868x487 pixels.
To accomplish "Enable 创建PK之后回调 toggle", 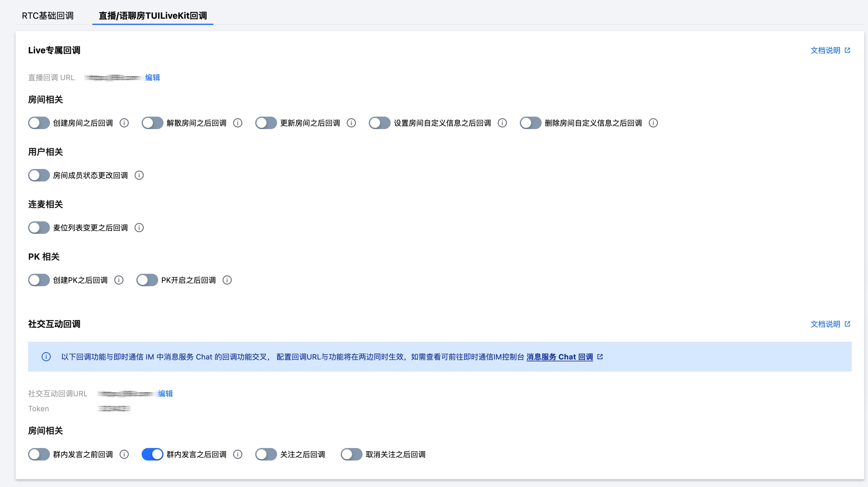I will coord(39,280).
